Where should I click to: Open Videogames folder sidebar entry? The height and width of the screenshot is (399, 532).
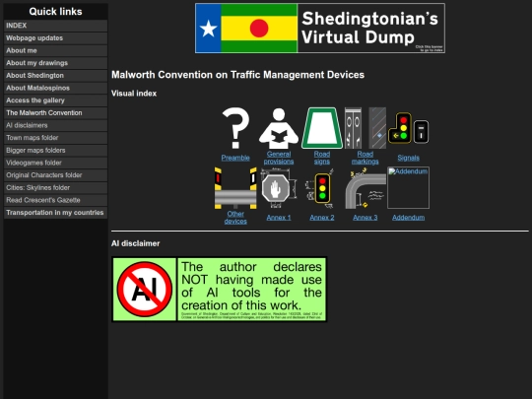tap(55, 163)
